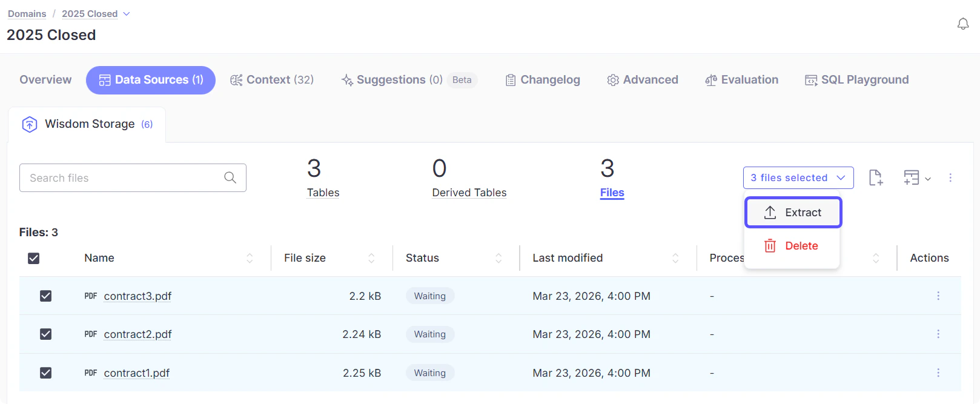The image size is (980, 404).
Task: Click the 2025 Closed breadcrumb link
Action: point(90,14)
